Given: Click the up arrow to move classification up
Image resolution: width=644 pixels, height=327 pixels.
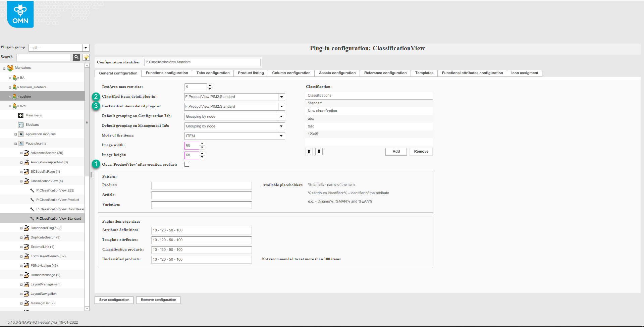Looking at the screenshot, I should (309, 151).
